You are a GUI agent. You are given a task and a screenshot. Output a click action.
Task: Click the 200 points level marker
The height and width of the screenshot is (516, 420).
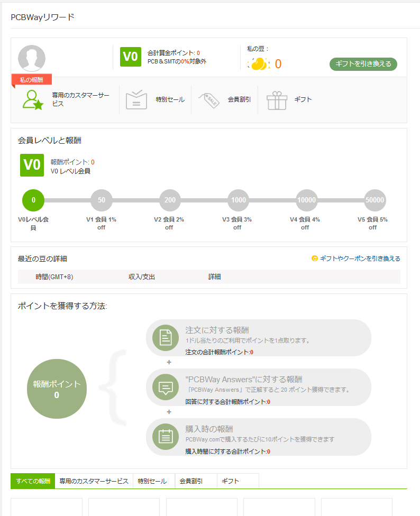click(170, 200)
